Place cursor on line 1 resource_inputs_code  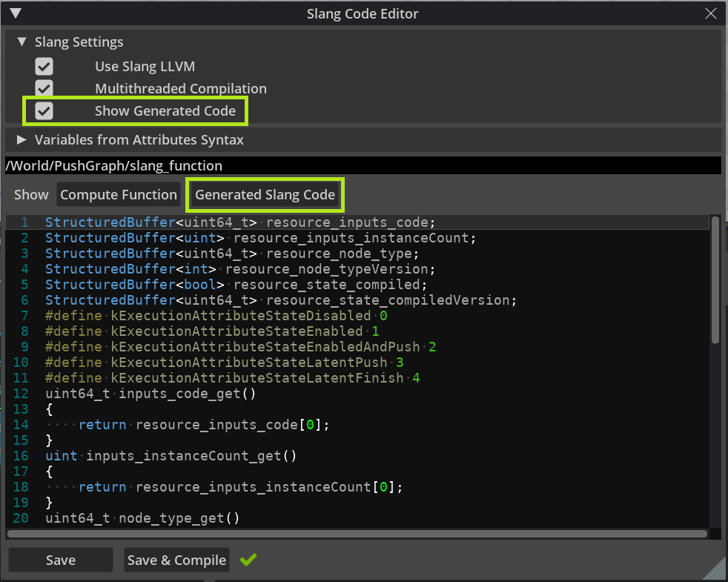[350, 222]
